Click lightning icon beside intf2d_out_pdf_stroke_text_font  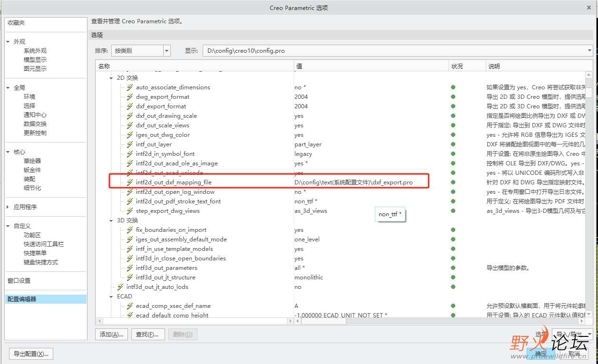pos(130,201)
